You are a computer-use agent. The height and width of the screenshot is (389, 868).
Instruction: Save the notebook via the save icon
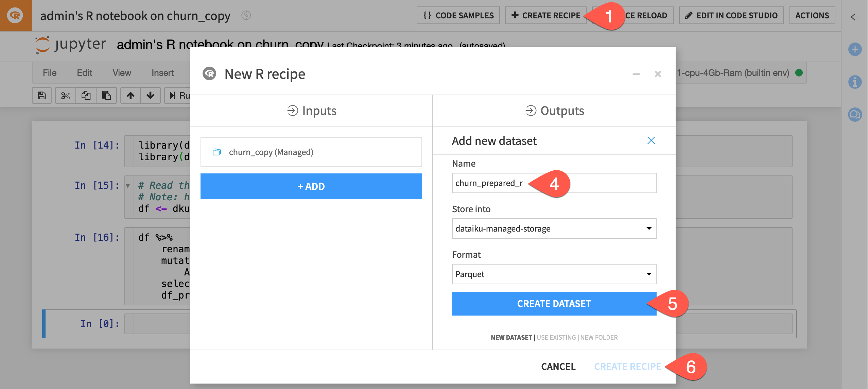tap(41, 96)
